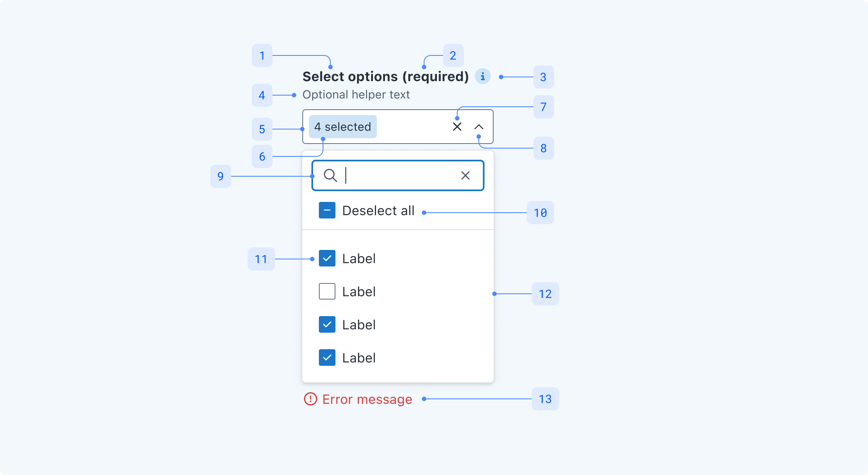Uncheck the fourth Label checkbox
Screen dimensions: 868x475
point(327,357)
